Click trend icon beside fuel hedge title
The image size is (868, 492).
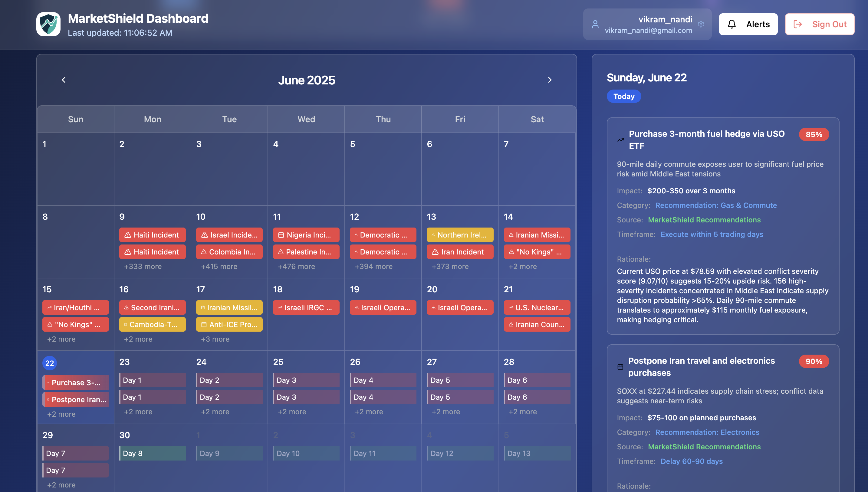[x=621, y=140]
